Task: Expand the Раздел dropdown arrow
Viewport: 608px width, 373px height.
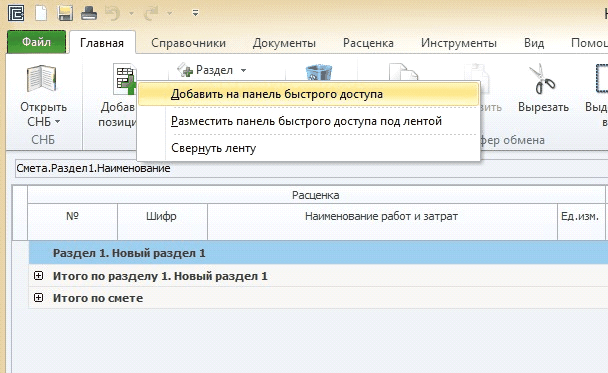Action: pos(243,71)
